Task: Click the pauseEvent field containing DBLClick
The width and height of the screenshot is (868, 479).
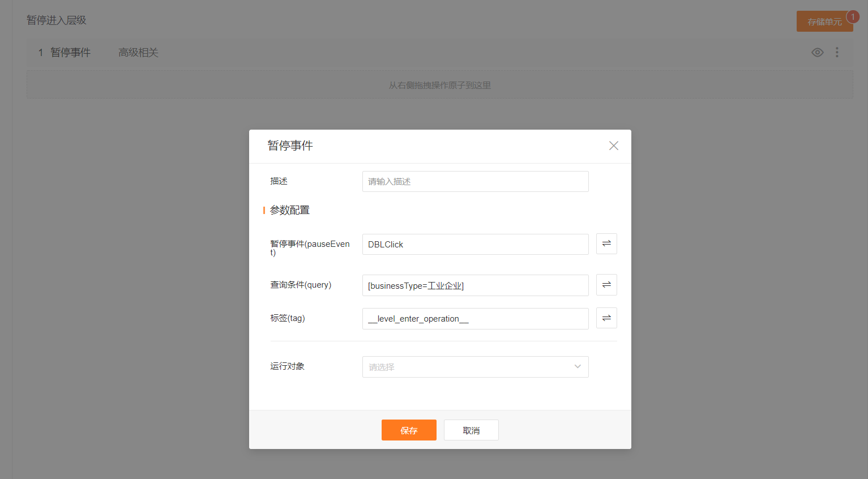Action: point(475,244)
